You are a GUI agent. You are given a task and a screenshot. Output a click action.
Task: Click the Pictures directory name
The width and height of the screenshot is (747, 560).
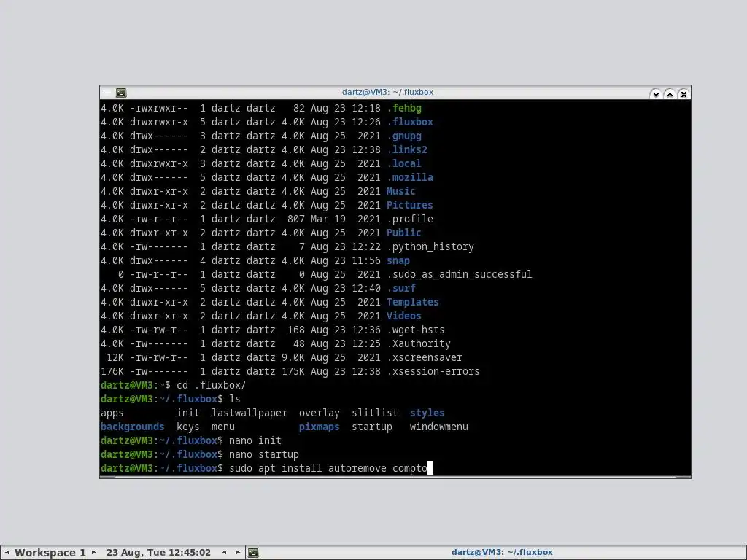(410, 205)
